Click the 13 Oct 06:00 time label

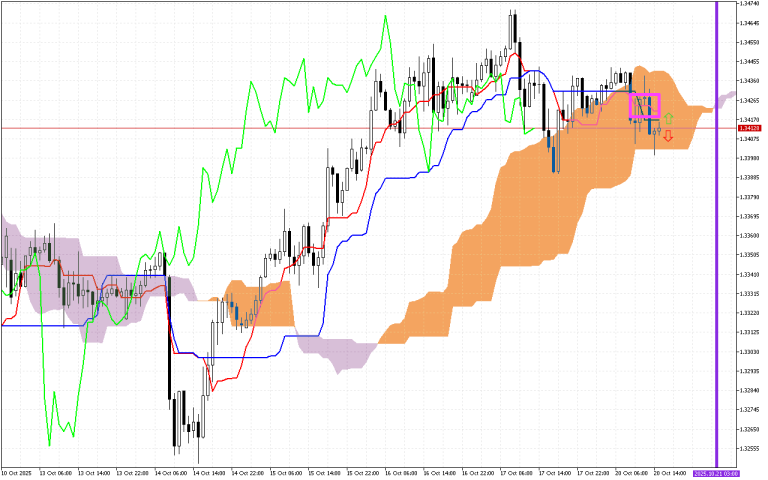click(55, 474)
